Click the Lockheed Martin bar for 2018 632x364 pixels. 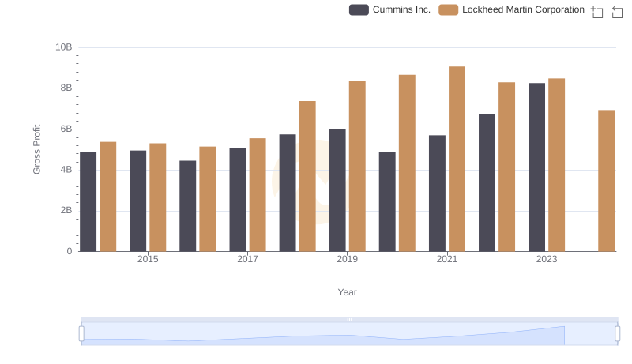pyautogui.click(x=307, y=176)
